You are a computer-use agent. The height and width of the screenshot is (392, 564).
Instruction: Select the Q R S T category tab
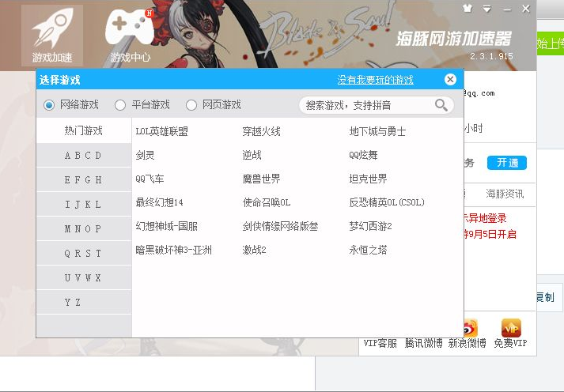[84, 254]
